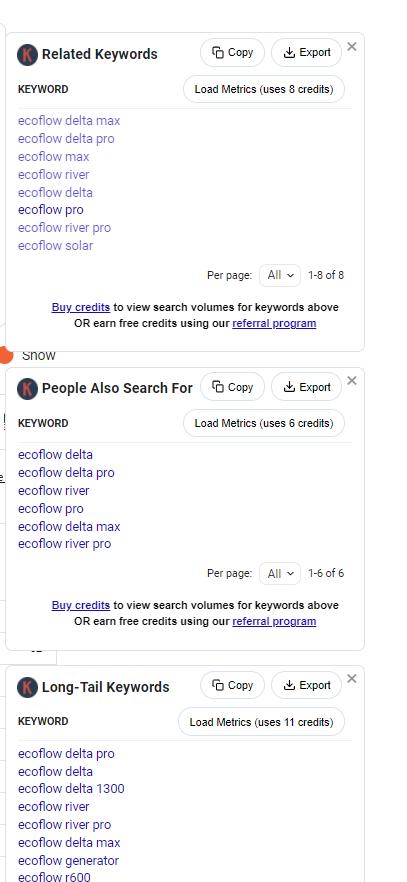Open 'ecoflow pro' in Related Keywords
The image size is (407, 882).
(51, 210)
